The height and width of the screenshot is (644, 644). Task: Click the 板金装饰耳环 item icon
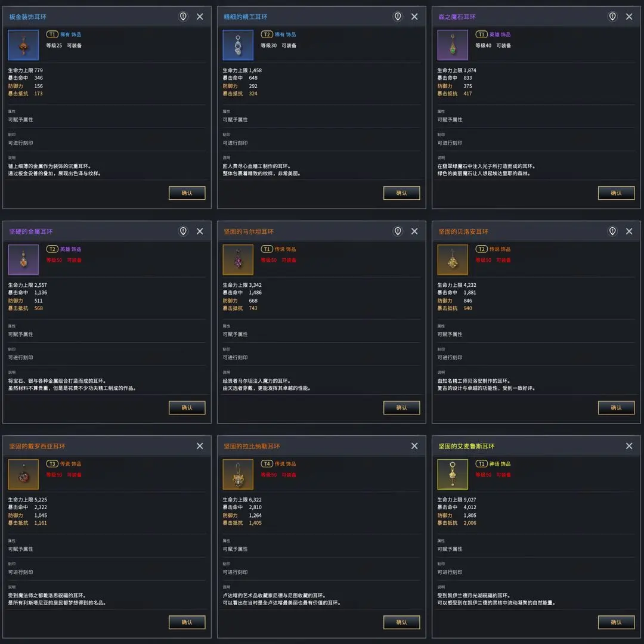(x=24, y=45)
